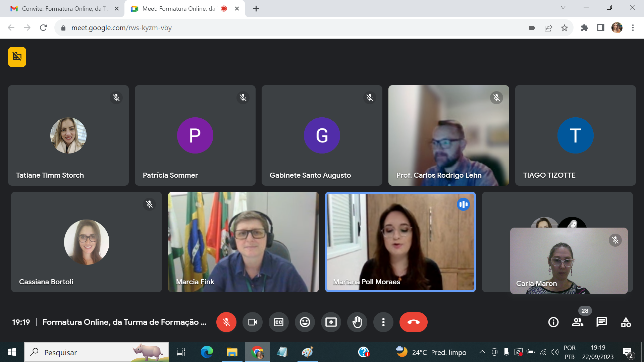Image resolution: width=644 pixels, height=362 pixels.
Task: Show hidden system tray icons
Action: pos(482,352)
